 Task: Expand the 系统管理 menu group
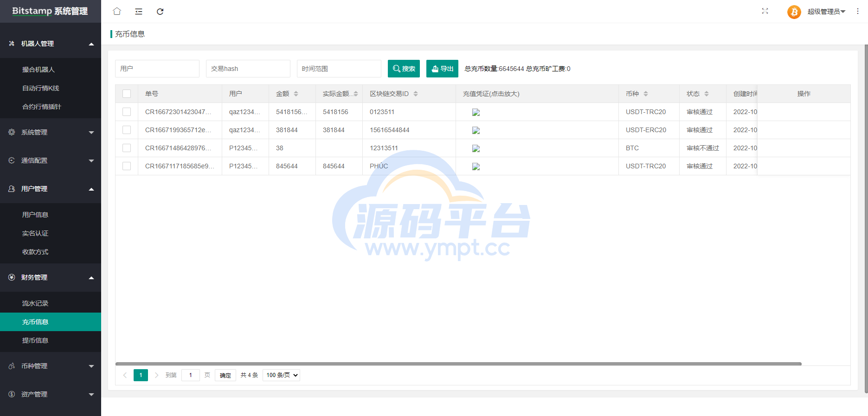pos(51,132)
